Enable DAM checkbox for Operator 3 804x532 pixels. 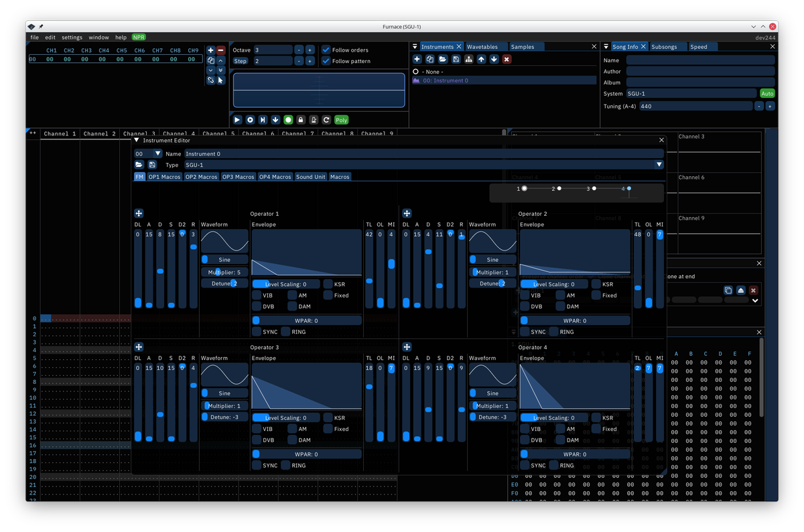293,440
